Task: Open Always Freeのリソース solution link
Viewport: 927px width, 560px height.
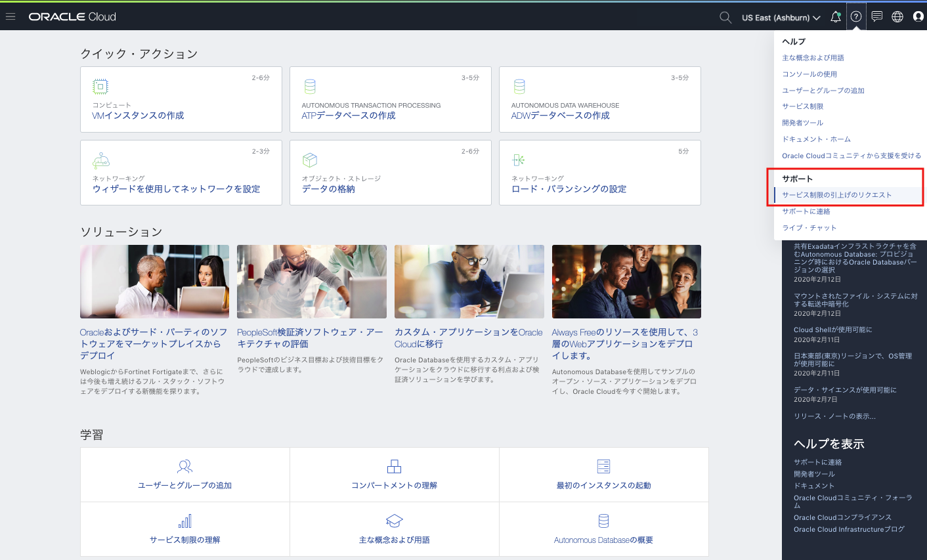Action: tap(625, 344)
